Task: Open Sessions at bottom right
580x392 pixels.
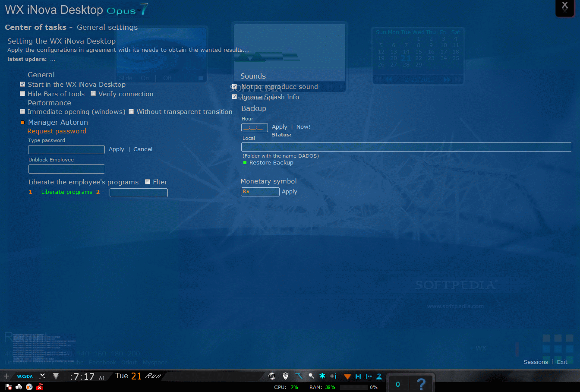Action: tap(536, 362)
